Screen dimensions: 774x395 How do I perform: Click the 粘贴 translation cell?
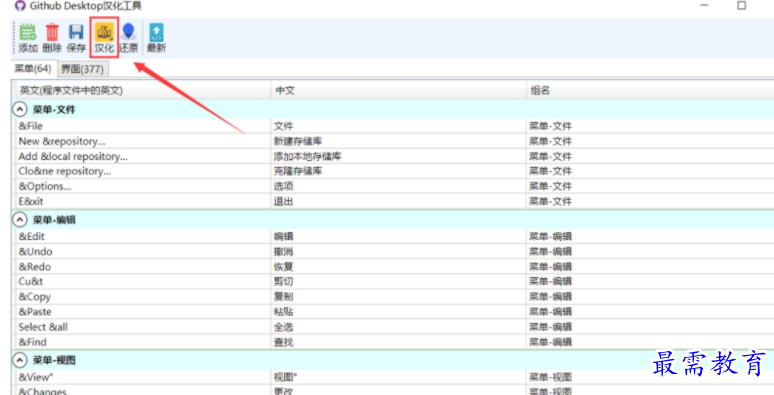(x=398, y=312)
